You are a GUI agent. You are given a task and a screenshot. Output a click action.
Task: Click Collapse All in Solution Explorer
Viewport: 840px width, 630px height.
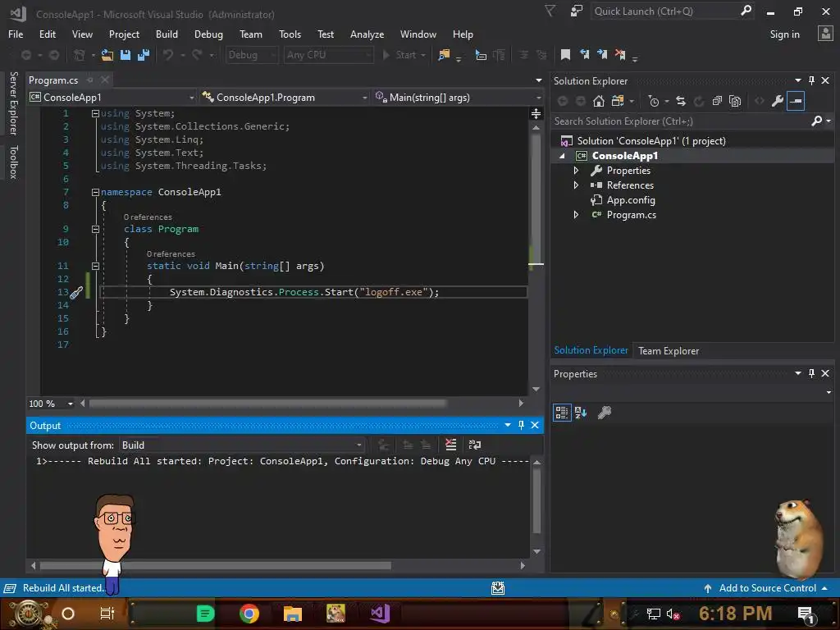click(717, 101)
